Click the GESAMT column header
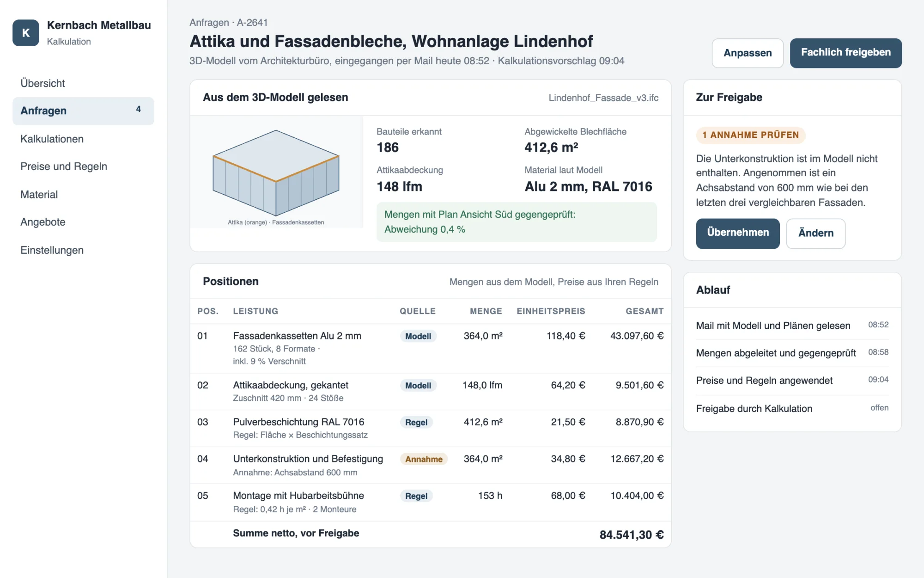Screen dimensions: 924x578 pyautogui.click(x=644, y=311)
